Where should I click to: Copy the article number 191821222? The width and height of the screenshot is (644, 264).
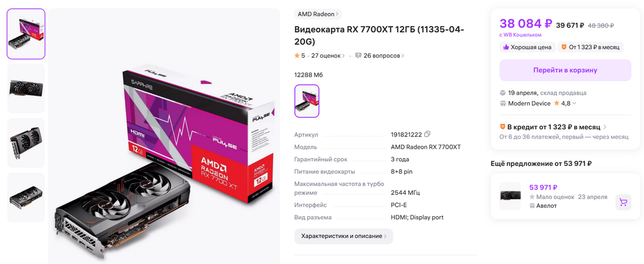427,134
